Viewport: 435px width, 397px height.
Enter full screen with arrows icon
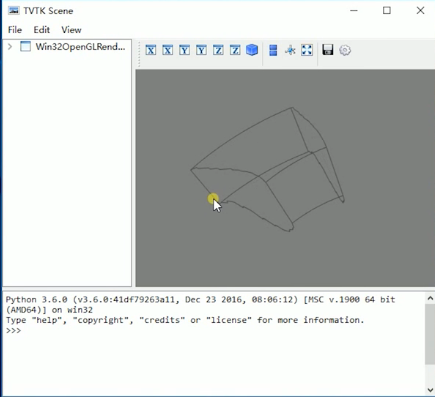point(307,50)
